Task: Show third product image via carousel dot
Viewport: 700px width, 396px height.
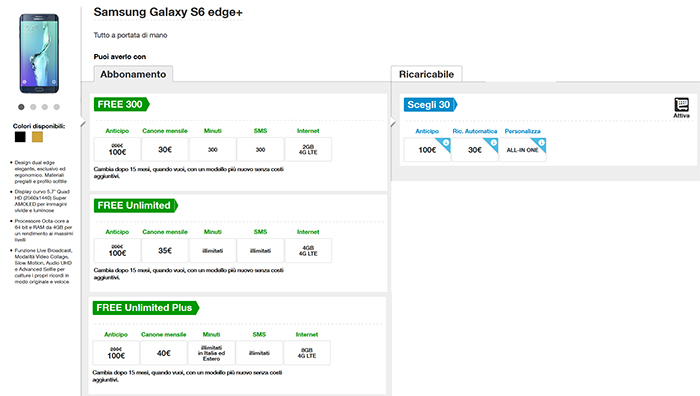Action: pos(45,107)
